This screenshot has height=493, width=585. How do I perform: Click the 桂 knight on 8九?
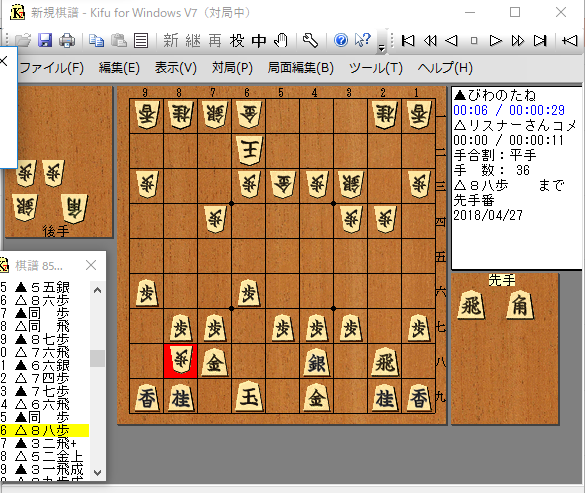coord(181,397)
